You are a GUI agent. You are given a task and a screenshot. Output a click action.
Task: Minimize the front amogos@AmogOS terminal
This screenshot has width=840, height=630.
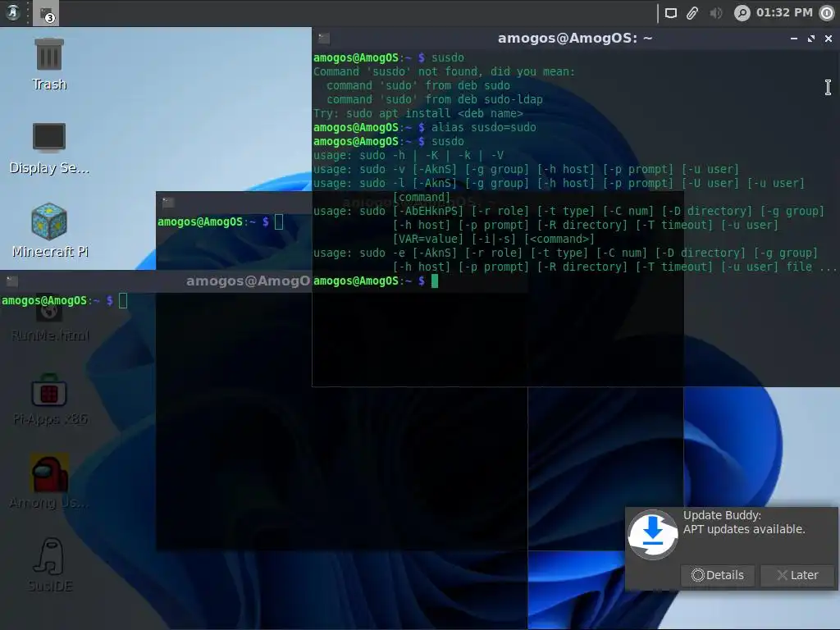794,39
